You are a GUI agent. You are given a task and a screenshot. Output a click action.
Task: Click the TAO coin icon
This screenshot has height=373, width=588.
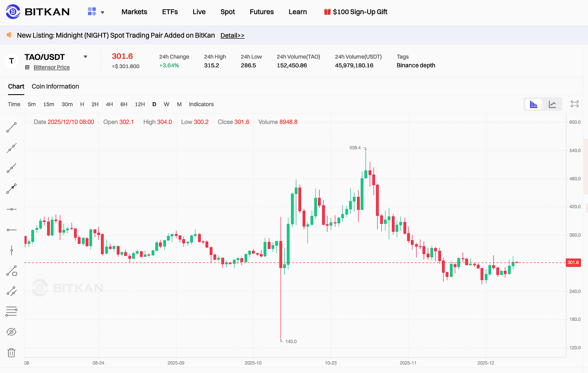point(11,61)
